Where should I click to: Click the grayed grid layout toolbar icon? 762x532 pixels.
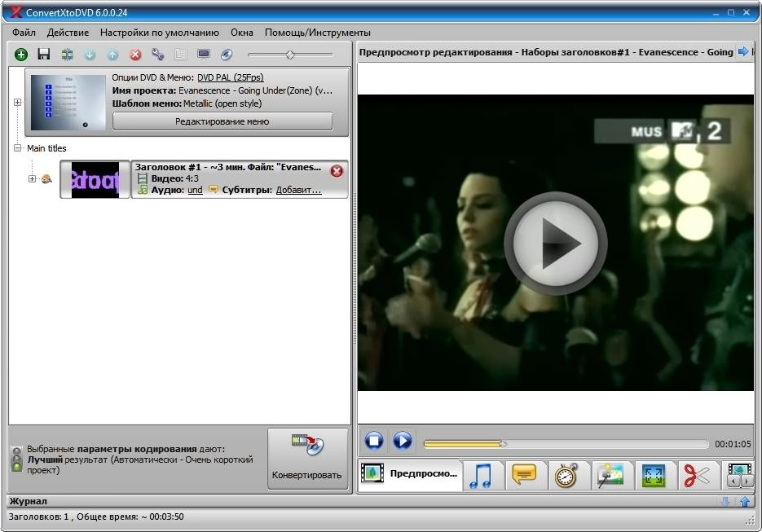[x=180, y=55]
